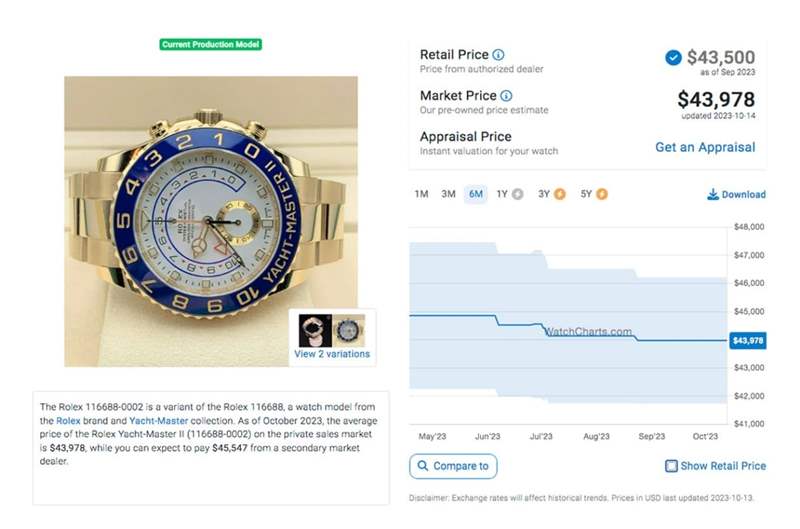800x529 pixels.
Task: Click the magnifier icon in Compare to
Action: pyautogui.click(x=422, y=466)
